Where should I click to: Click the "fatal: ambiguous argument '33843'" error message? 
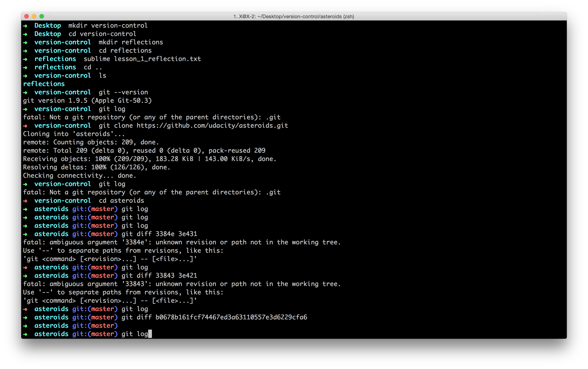(x=182, y=284)
